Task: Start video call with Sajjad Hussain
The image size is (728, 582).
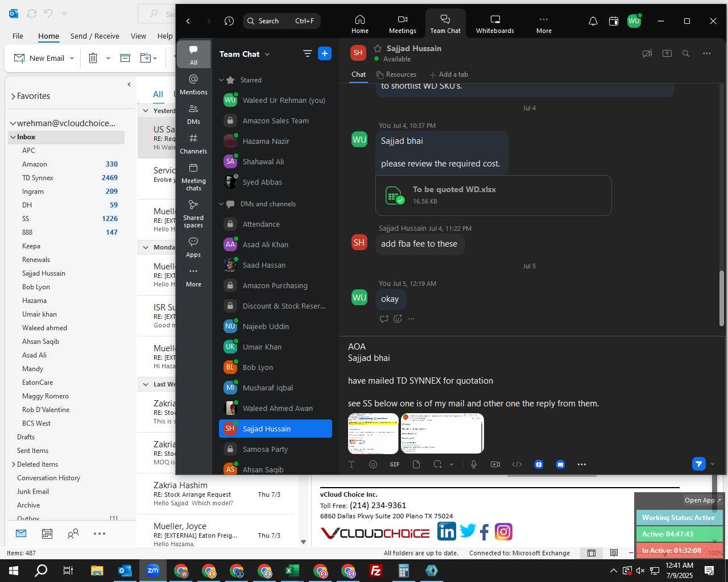Action: pyautogui.click(x=647, y=53)
